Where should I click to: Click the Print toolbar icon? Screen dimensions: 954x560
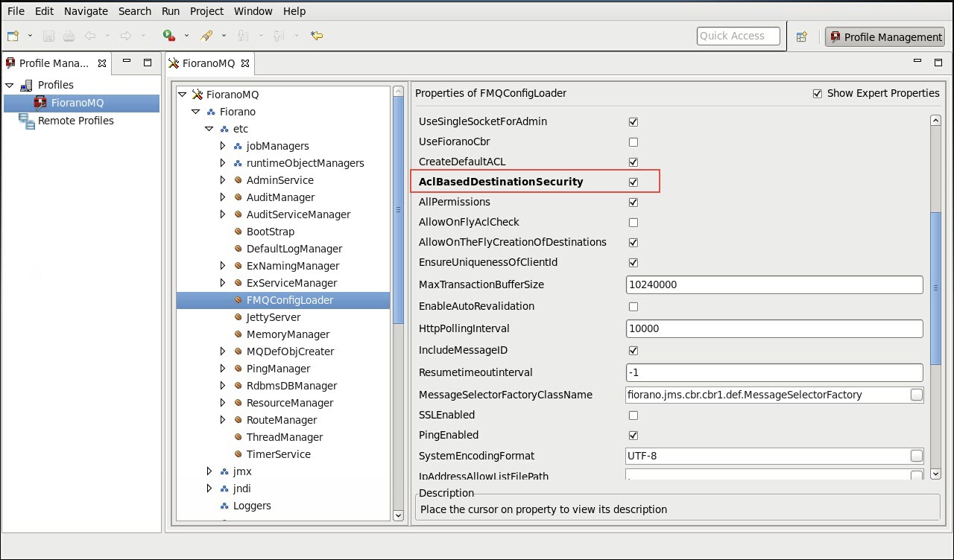pyautogui.click(x=69, y=36)
